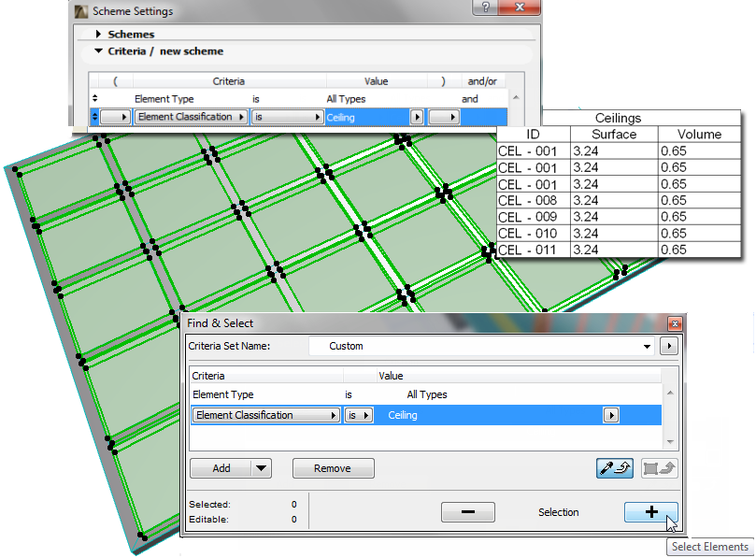Select Element Type row in Find & Select
The width and height of the screenshot is (756, 558).
(426, 394)
